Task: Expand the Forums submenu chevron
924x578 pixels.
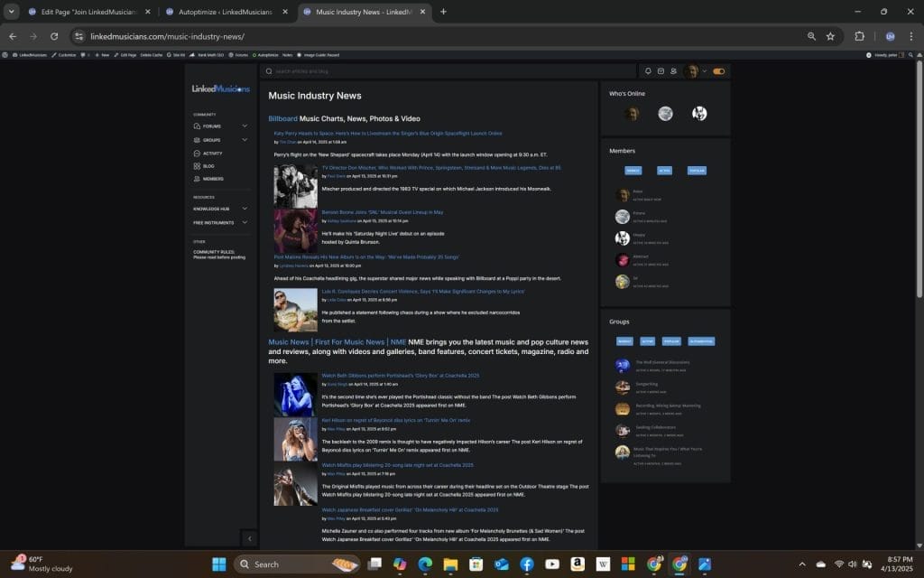Action: (245, 126)
